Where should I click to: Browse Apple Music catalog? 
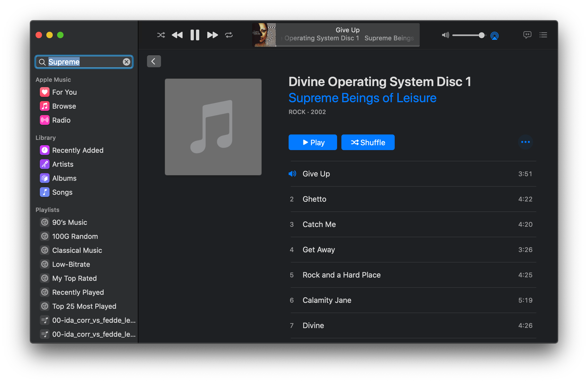(x=64, y=106)
